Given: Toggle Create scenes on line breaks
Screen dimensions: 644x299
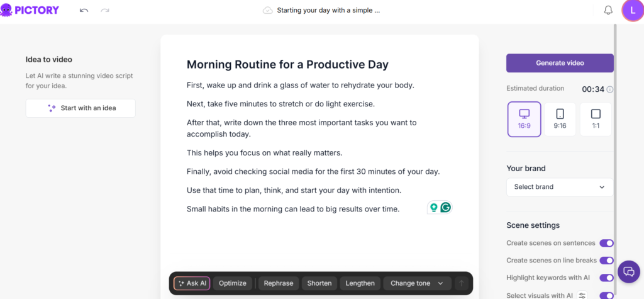Looking at the screenshot, I should (606, 260).
